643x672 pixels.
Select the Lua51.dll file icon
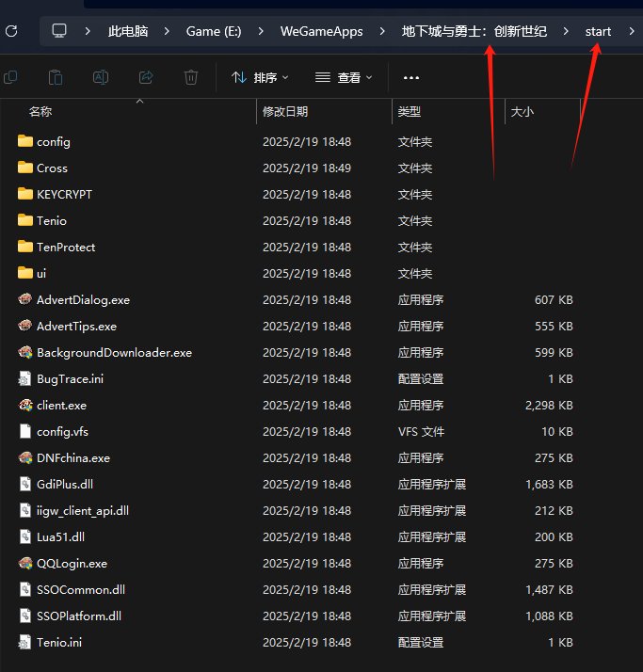click(x=25, y=536)
